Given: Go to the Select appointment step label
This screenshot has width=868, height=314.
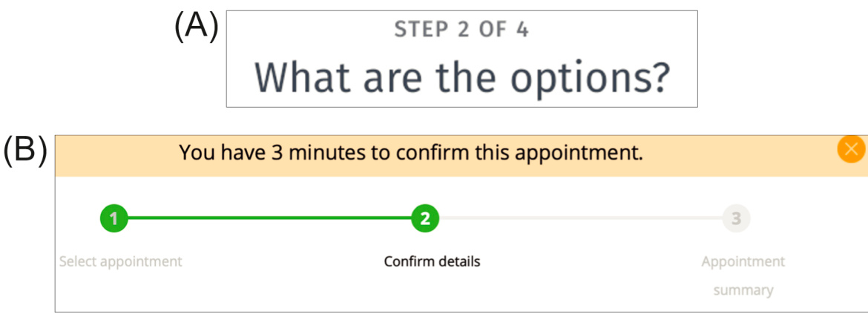Looking at the screenshot, I should pyautogui.click(x=121, y=261).
